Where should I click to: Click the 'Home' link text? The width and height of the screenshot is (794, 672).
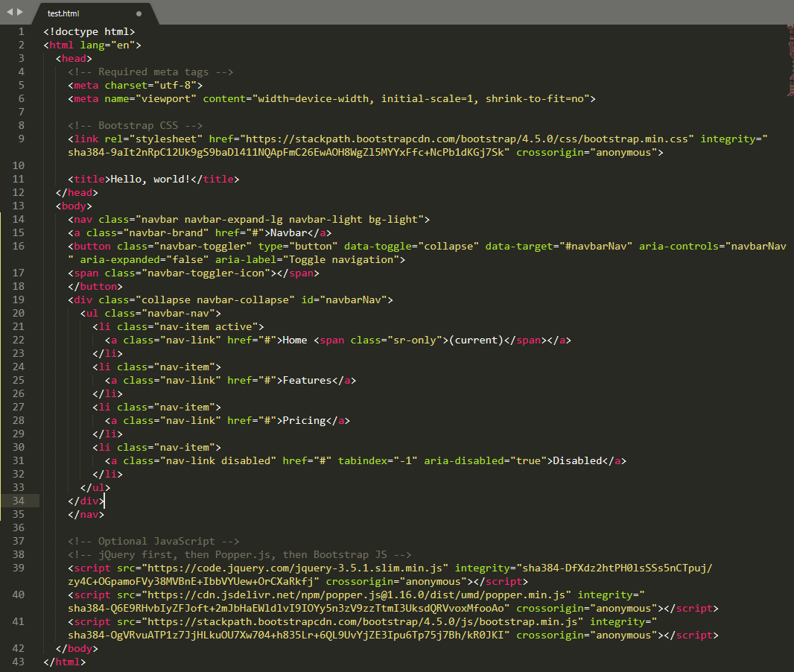(295, 340)
